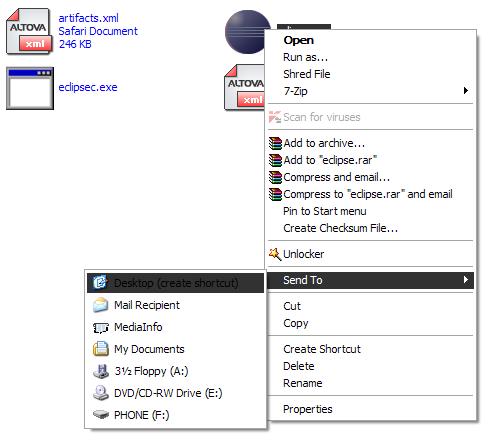Click the Unlocker wand icon
The image size is (488, 446).
(x=275, y=254)
